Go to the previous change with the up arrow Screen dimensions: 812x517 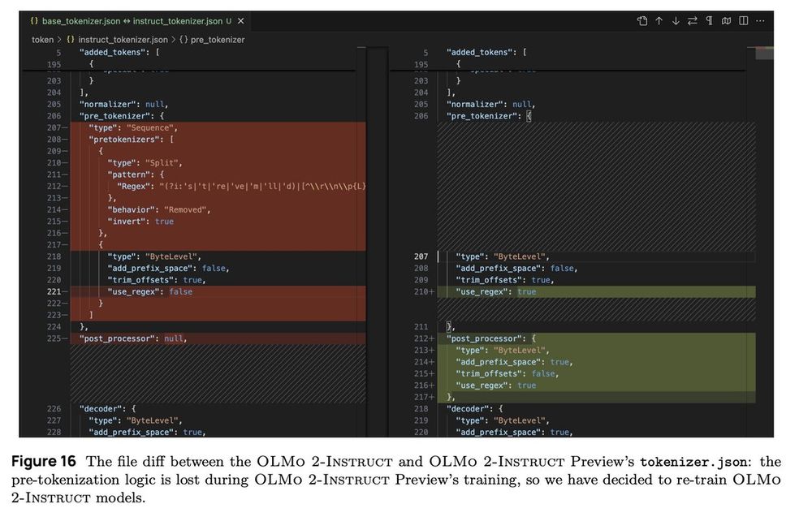pyautogui.click(x=659, y=21)
